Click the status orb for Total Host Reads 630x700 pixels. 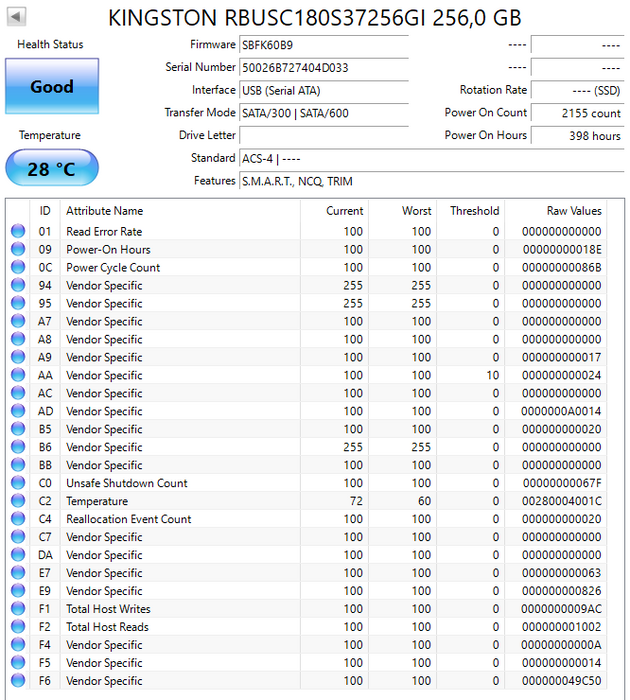click(18, 628)
